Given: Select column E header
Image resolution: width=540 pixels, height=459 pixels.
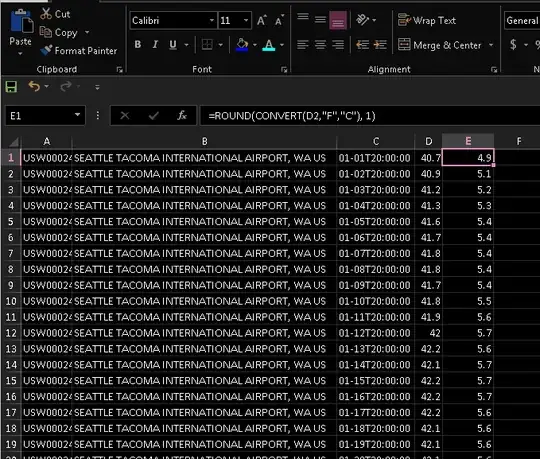Looking at the screenshot, I should [x=468, y=141].
